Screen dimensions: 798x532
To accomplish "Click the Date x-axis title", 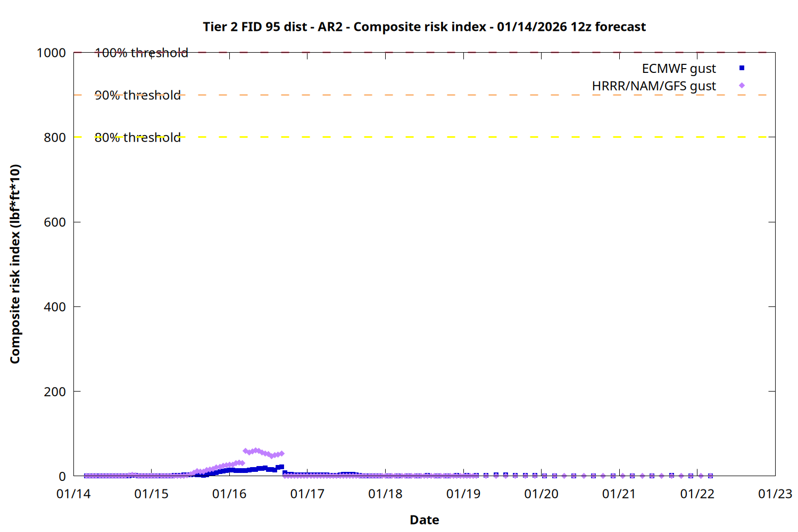I will (424, 520).
